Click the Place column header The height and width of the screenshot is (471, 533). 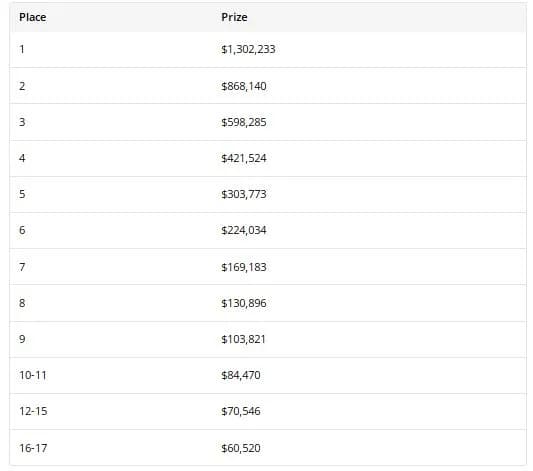[x=33, y=17]
